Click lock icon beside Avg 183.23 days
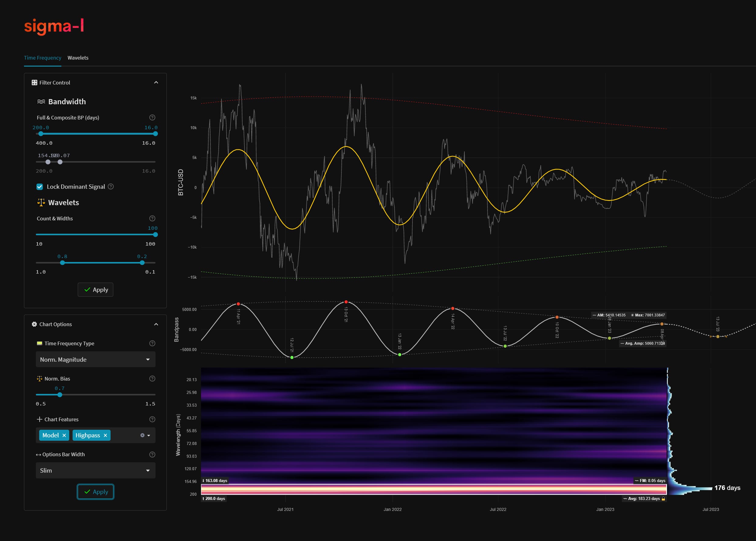 point(663,499)
